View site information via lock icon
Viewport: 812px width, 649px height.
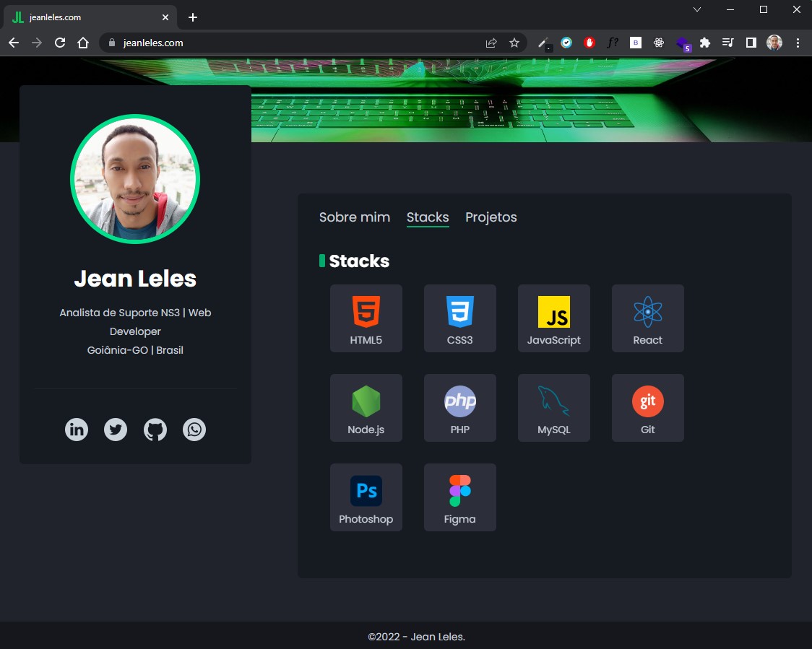[111, 43]
